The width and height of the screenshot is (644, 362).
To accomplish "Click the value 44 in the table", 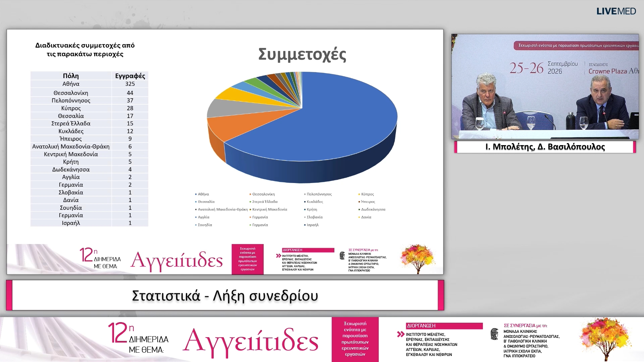I will [x=130, y=93].
